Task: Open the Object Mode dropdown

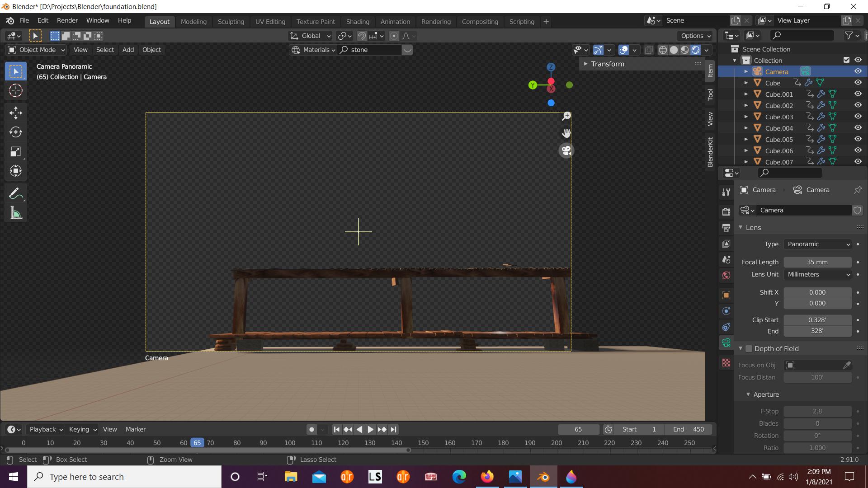Action: coord(37,50)
